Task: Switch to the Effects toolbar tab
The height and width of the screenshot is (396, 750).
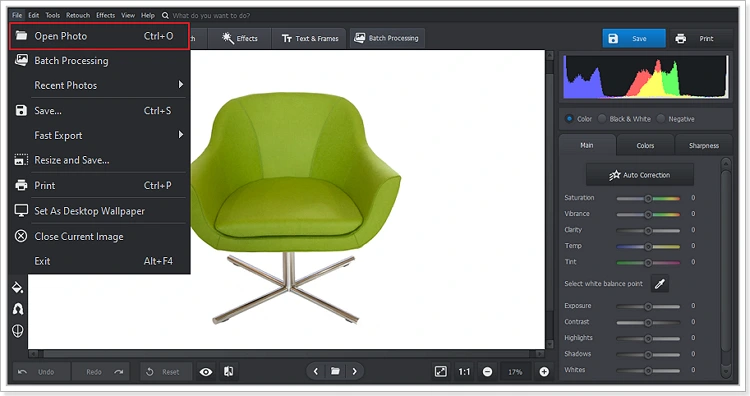Action: [240, 38]
